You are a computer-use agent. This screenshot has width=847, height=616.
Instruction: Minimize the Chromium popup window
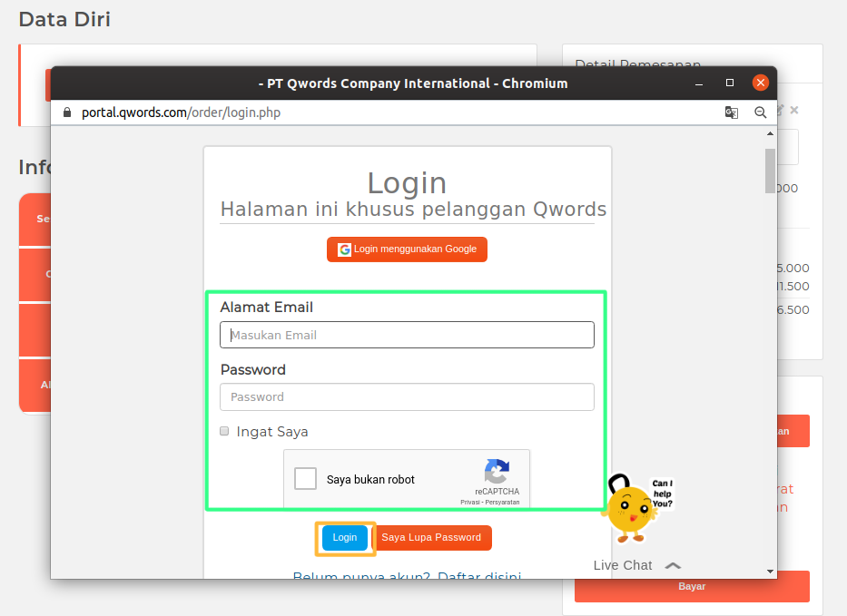tap(699, 83)
